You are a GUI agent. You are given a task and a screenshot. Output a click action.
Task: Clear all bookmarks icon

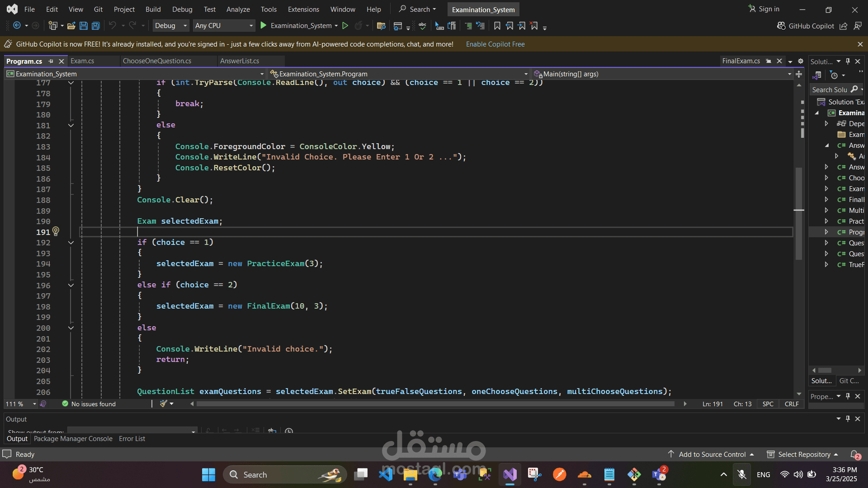pyautogui.click(x=534, y=26)
